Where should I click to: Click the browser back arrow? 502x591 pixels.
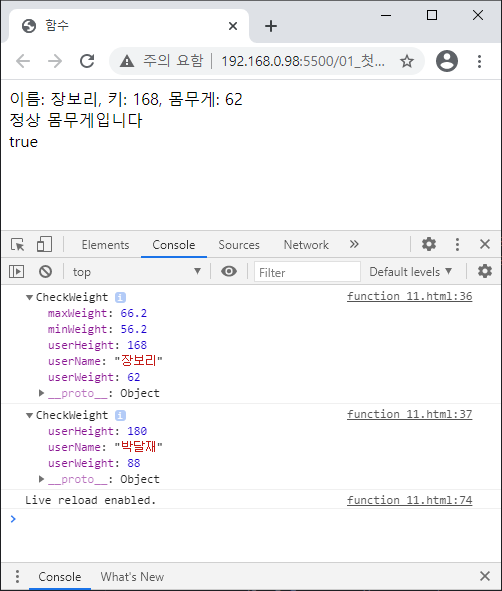point(23,61)
